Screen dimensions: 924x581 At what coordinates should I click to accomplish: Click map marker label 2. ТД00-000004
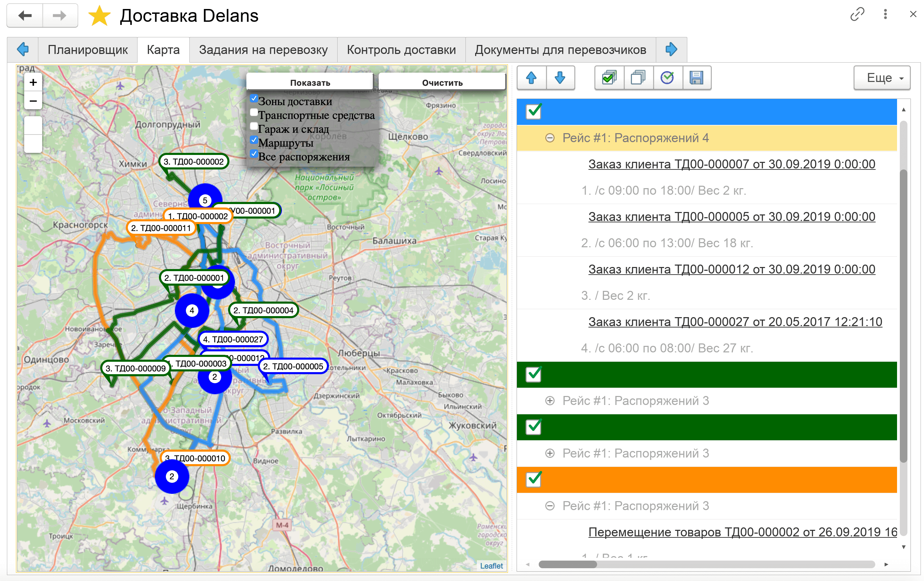(x=263, y=310)
